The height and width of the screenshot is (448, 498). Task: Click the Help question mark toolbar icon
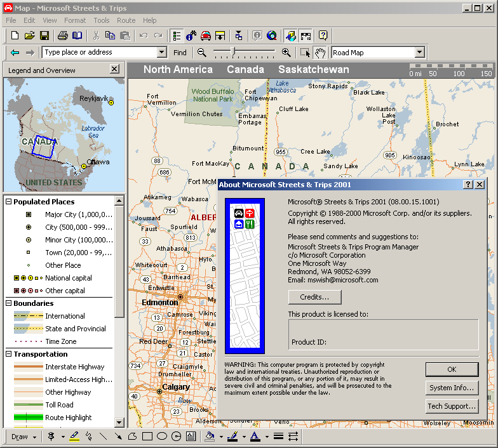point(323,36)
